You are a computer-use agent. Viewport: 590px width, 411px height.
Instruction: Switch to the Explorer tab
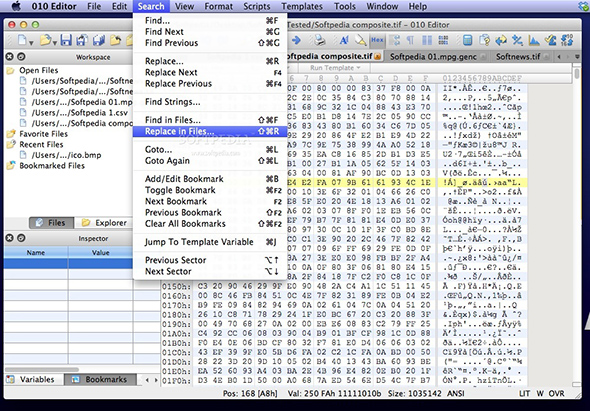point(105,223)
